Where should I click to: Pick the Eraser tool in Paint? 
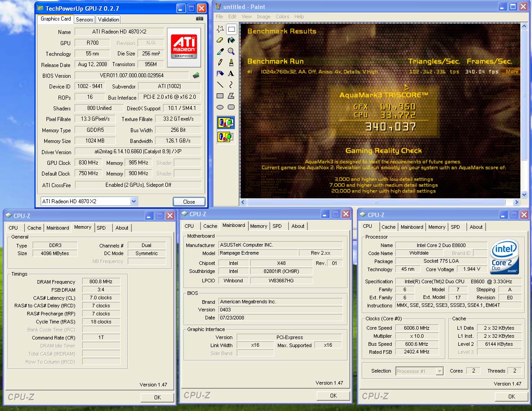tap(220, 40)
